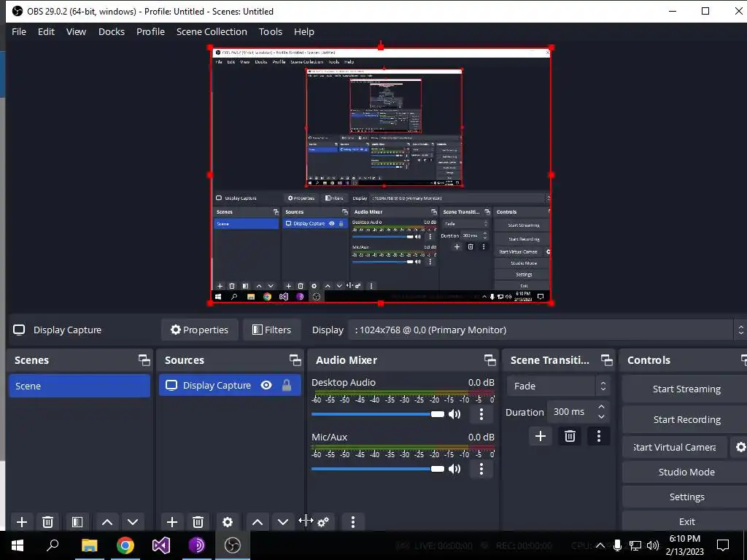Enable Studio Mode
Image resolution: width=747 pixels, height=560 pixels.
click(686, 472)
